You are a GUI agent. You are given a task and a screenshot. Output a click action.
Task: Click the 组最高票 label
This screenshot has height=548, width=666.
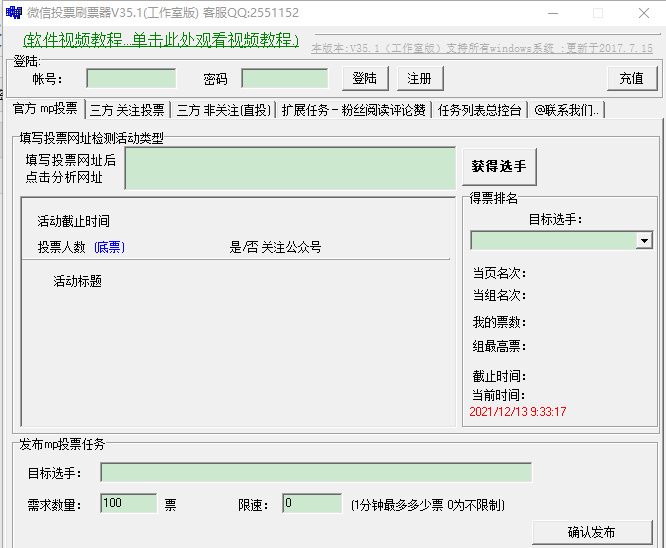500,347
